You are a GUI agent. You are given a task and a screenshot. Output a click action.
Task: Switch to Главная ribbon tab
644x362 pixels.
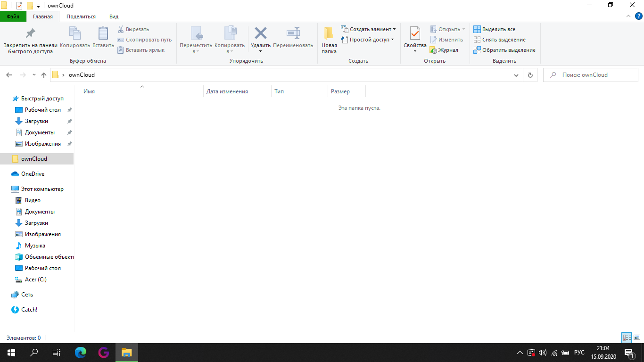[x=43, y=16]
